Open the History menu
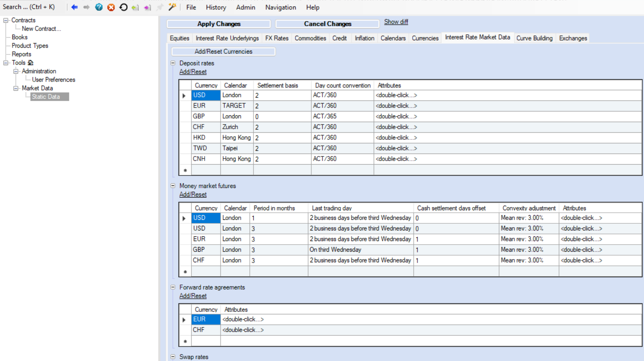The image size is (644, 361). [216, 7]
